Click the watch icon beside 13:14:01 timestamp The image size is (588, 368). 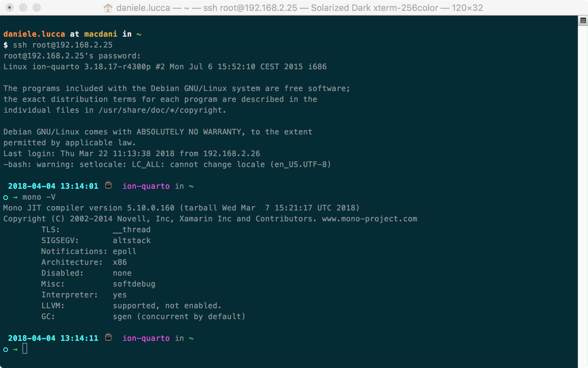pyautogui.click(x=108, y=185)
